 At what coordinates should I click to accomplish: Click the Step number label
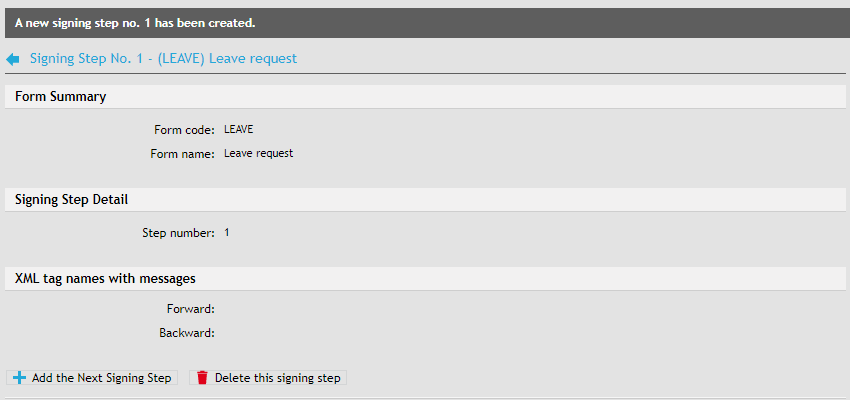[x=178, y=233]
